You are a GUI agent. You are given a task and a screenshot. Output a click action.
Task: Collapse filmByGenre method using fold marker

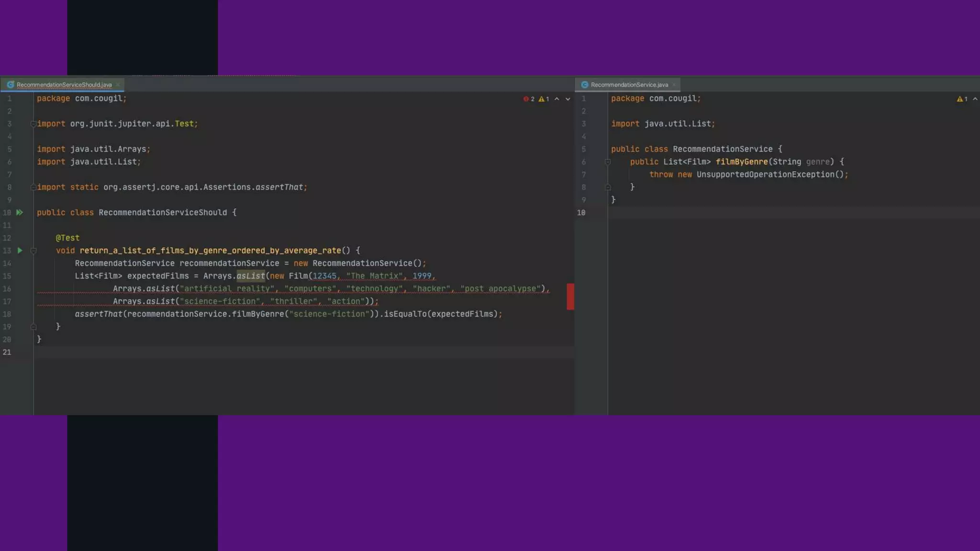click(x=608, y=162)
